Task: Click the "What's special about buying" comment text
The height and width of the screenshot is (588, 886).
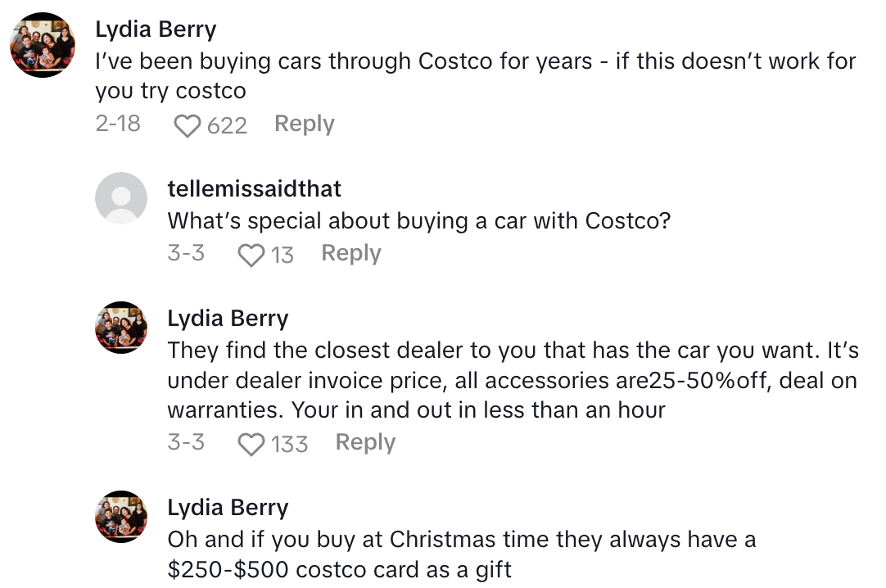Action: click(x=418, y=221)
